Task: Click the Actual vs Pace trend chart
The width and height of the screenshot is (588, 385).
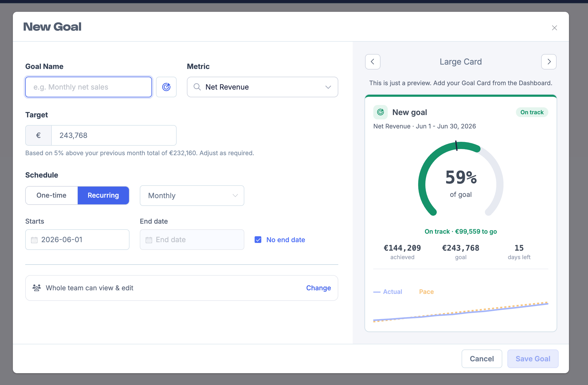Action: 461,312
